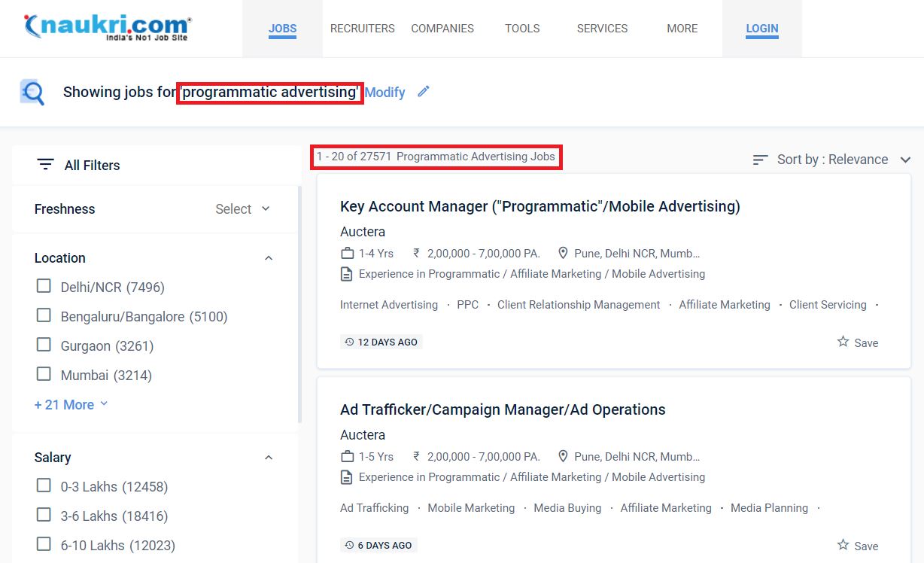
Task: Click location pin in Ad Trafficker card
Action: click(x=563, y=456)
